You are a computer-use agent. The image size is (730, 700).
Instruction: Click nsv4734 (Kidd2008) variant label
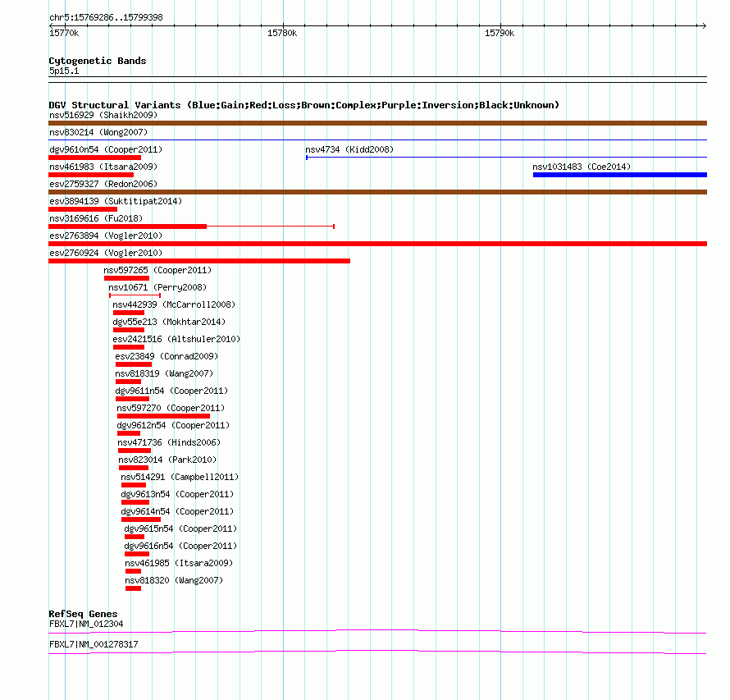[349, 149]
